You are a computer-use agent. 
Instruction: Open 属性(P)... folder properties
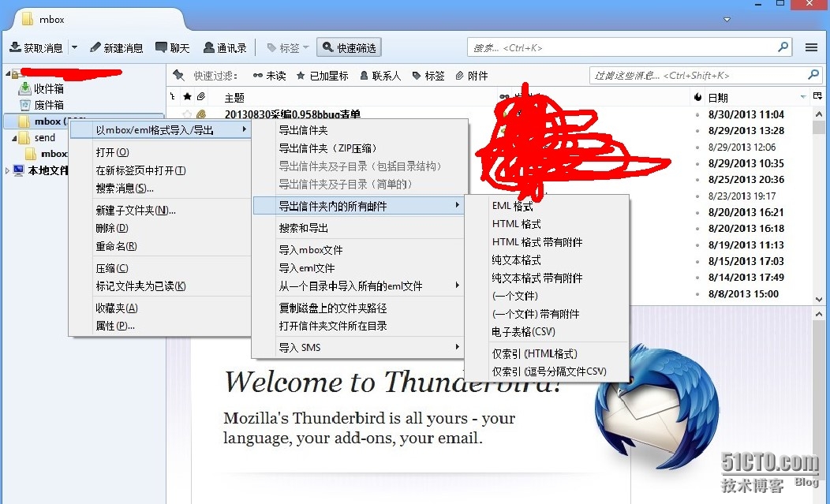pos(115,326)
